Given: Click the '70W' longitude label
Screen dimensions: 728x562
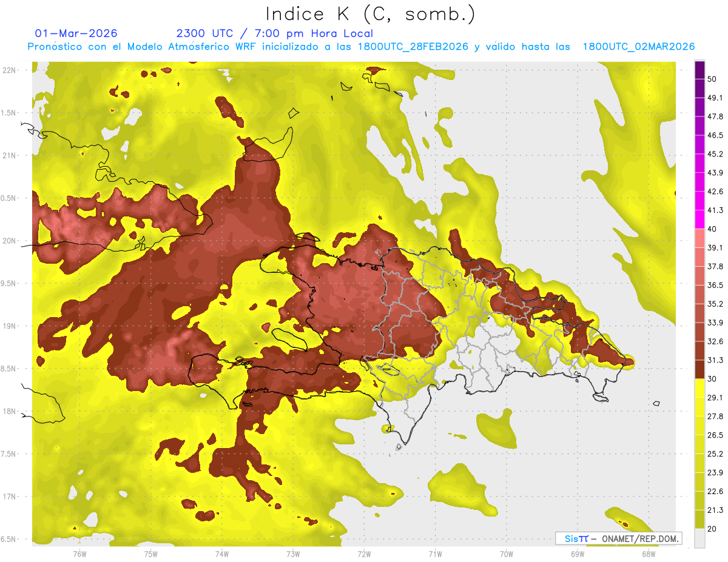Looking at the screenshot, I should pos(507,554).
